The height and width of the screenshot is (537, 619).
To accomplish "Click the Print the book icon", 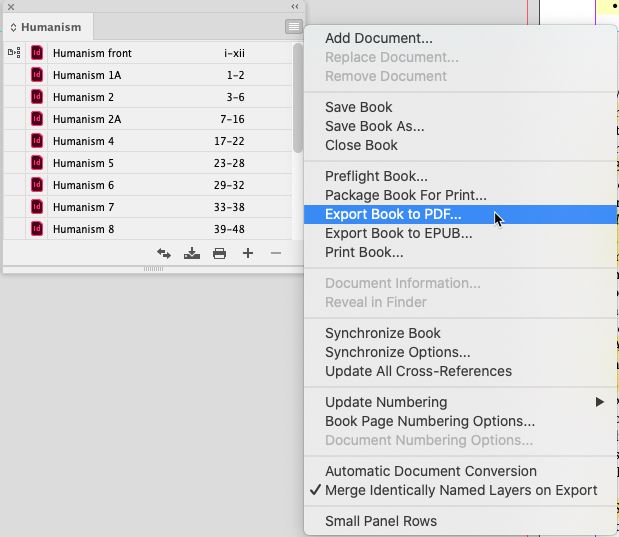I will pos(219,253).
